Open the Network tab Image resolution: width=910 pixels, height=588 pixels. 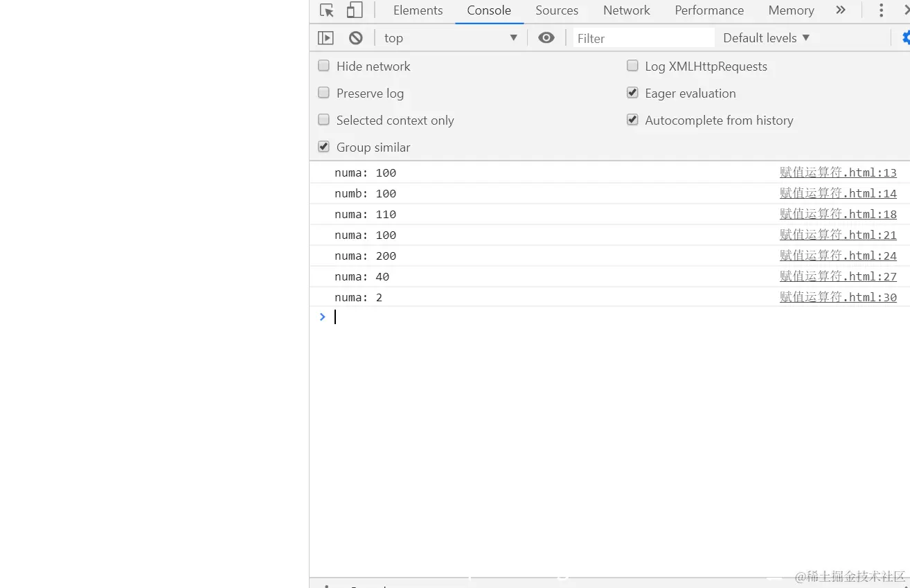click(627, 10)
